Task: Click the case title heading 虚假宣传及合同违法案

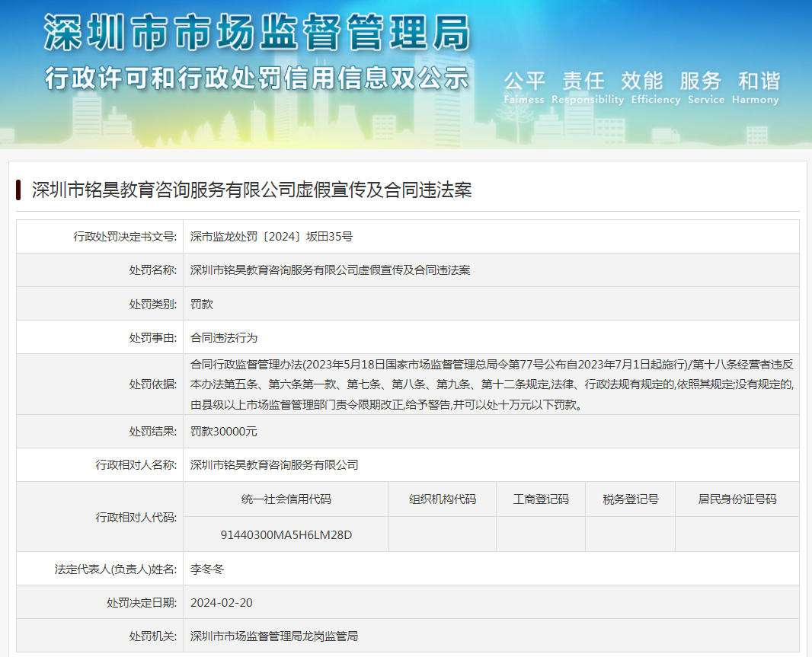Action: tap(251, 190)
